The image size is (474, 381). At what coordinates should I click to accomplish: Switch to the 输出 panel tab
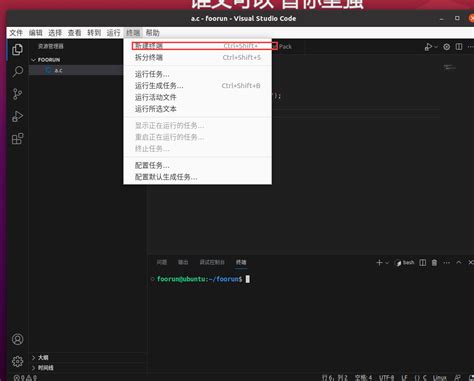click(x=183, y=263)
